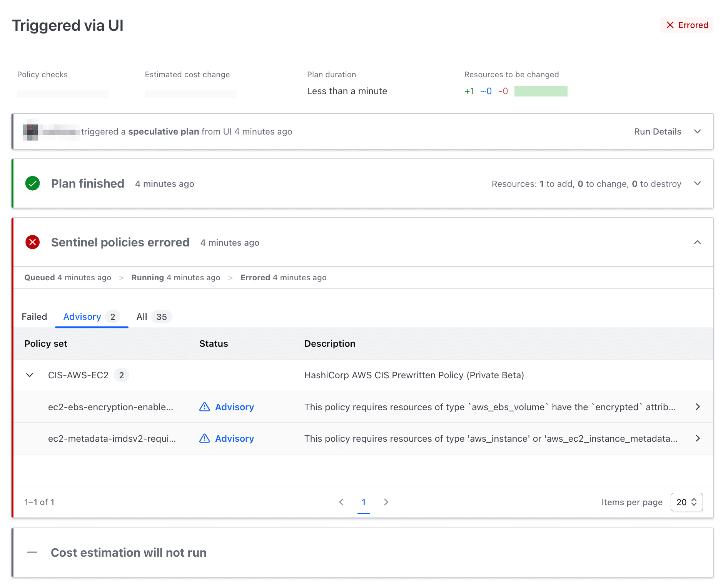Switch to the All policies tab
728x584 pixels.
(x=142, y=316)
